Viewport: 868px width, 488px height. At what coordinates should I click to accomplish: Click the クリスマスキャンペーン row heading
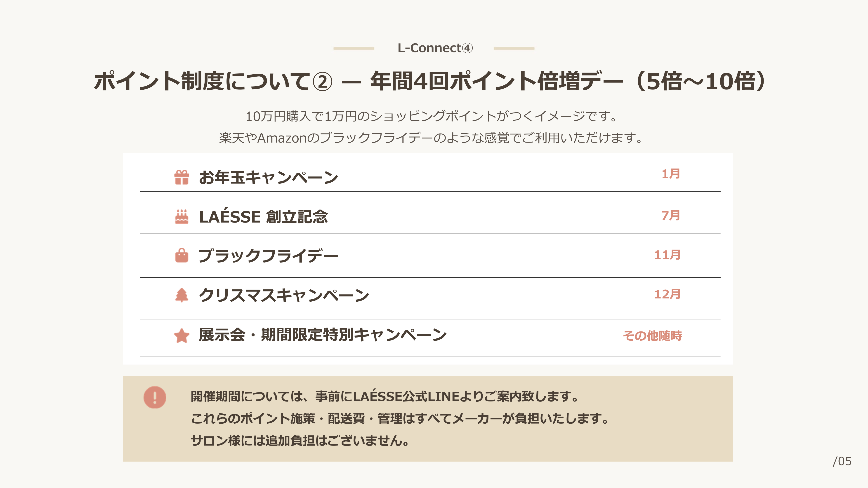click(x=284, y=295)
